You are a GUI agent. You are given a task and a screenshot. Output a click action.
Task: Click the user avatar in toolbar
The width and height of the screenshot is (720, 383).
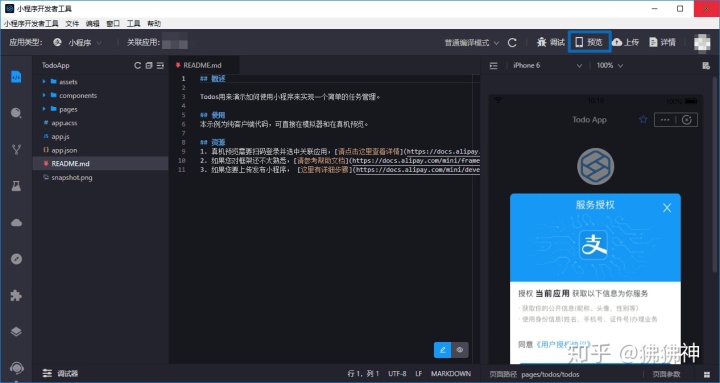702,42
